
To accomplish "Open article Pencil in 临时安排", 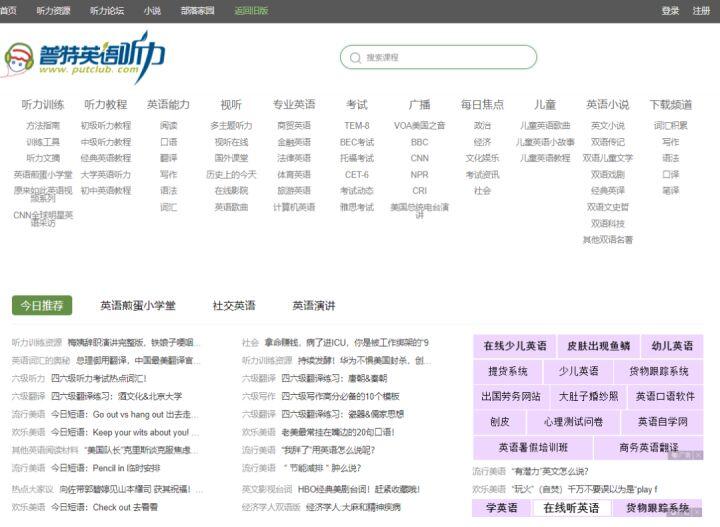I will 105,468.
